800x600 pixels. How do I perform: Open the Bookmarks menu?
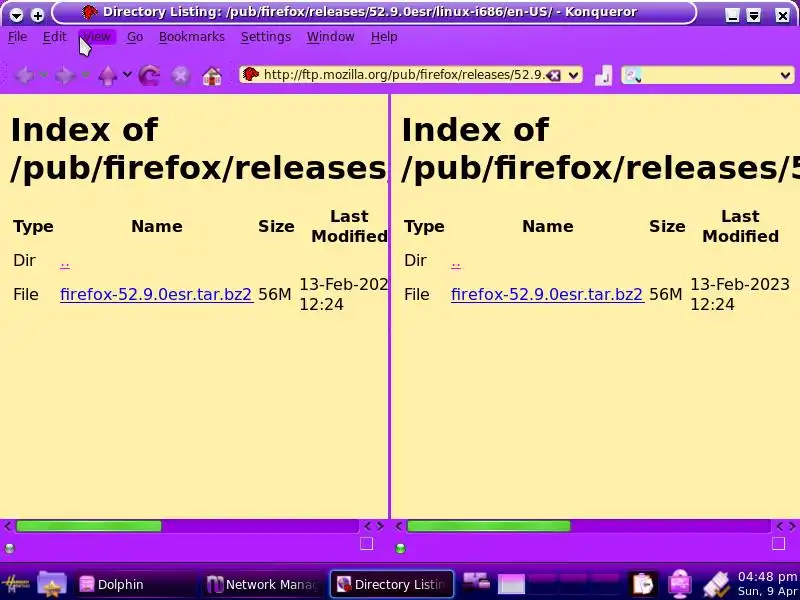click(x=192, y=37)
